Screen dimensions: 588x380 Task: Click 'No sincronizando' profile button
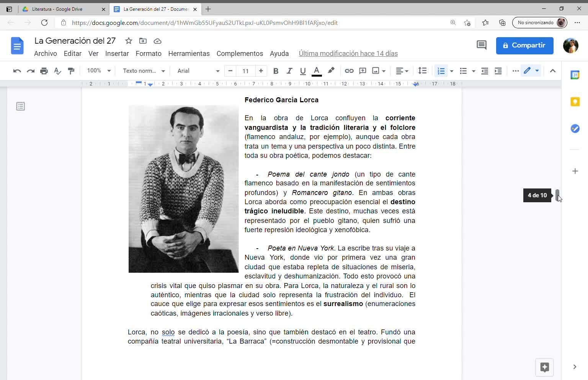[540, 23]
